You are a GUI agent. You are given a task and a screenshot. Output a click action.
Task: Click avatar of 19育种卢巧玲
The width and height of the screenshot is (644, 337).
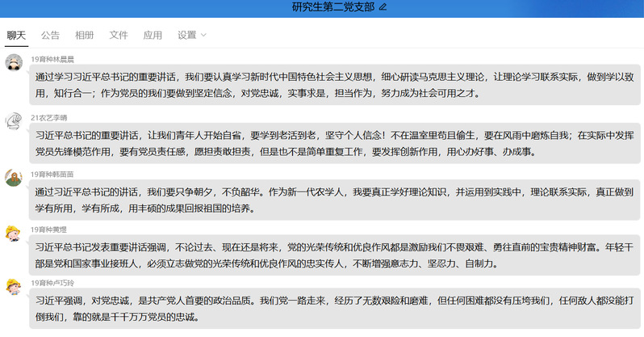tap(14, 287)
